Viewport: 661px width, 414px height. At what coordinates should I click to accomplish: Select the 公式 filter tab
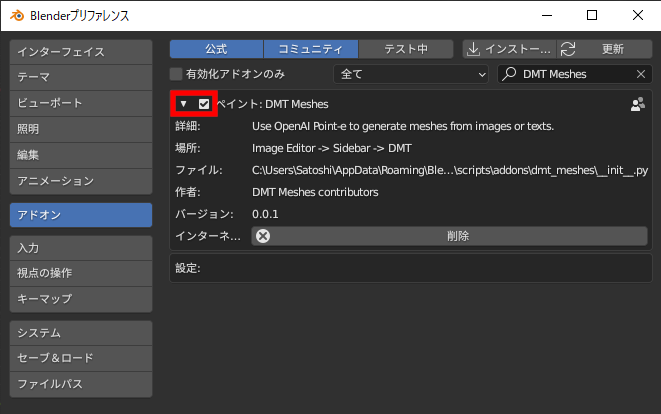(216, 49)
